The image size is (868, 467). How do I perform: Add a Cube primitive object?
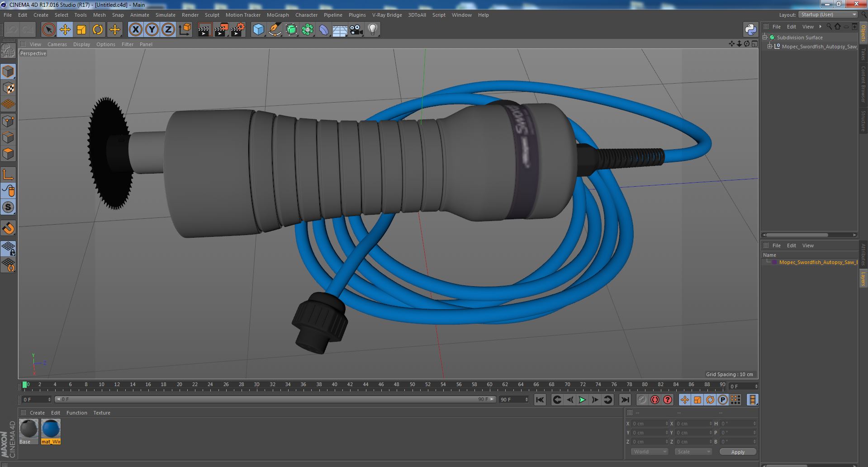258,30
